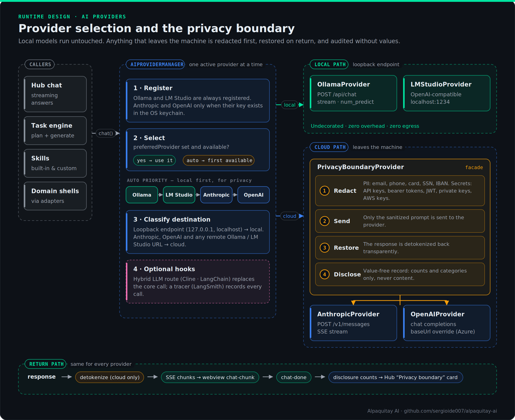Open the AnthropicProvider card
Viewport: 515px width, 420px height.
353,323
